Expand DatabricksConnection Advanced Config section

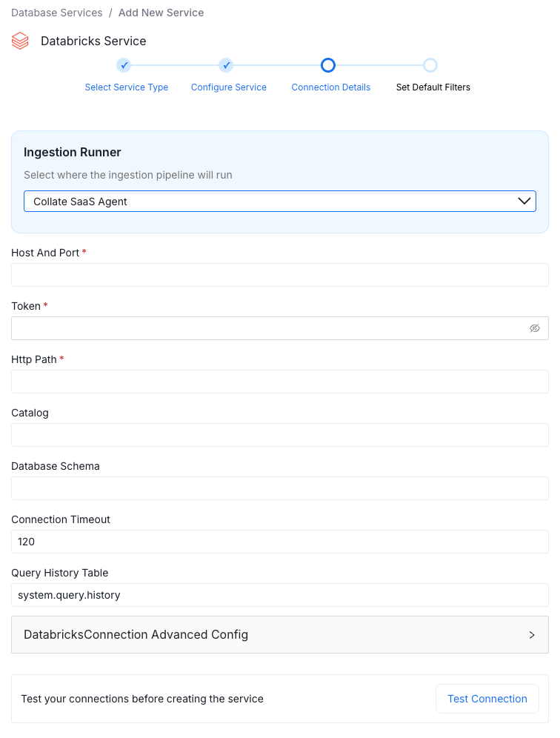(280, 635)
